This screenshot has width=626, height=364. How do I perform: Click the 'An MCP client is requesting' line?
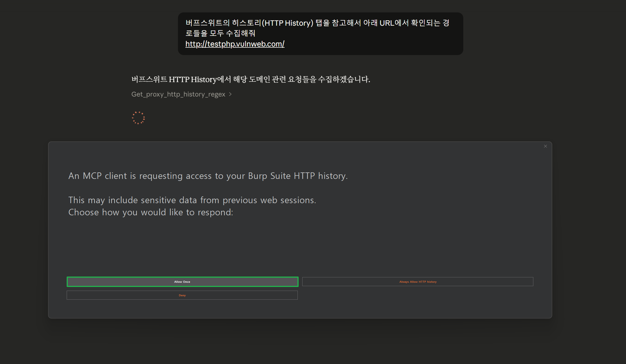click(x=208, y=176)
